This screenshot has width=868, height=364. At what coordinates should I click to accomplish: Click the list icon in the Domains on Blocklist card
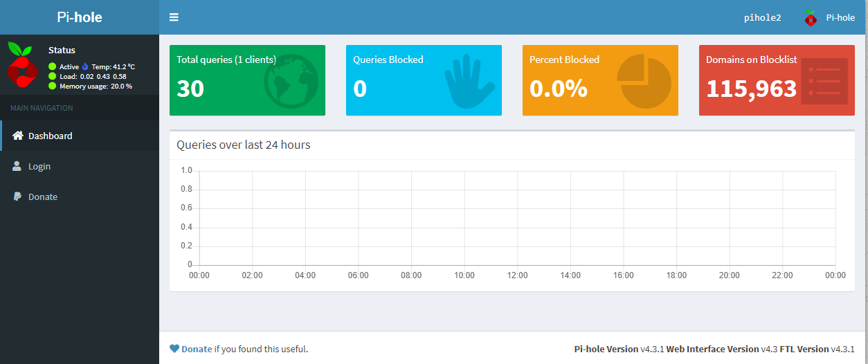tap(824, 82)
